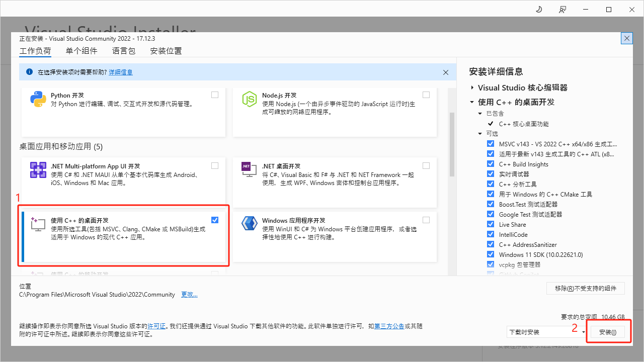Select the C++ 核心桌面功能 included item
Screen dimensions: 644x362
click(524, 124)
